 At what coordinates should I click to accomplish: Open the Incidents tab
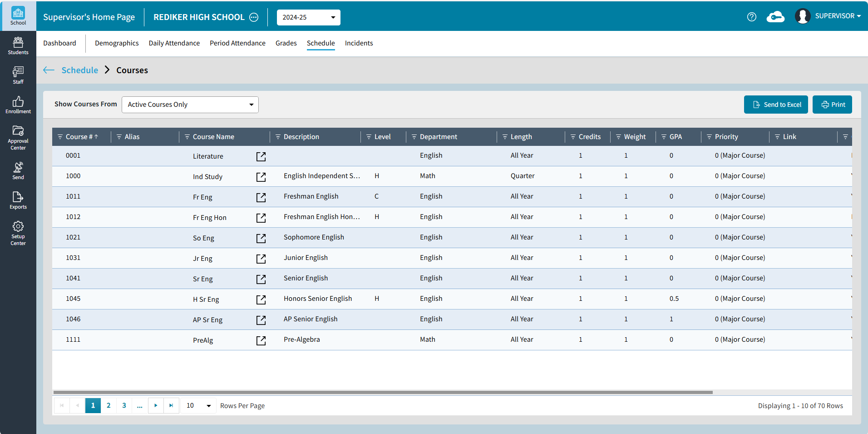coord(359,43)
